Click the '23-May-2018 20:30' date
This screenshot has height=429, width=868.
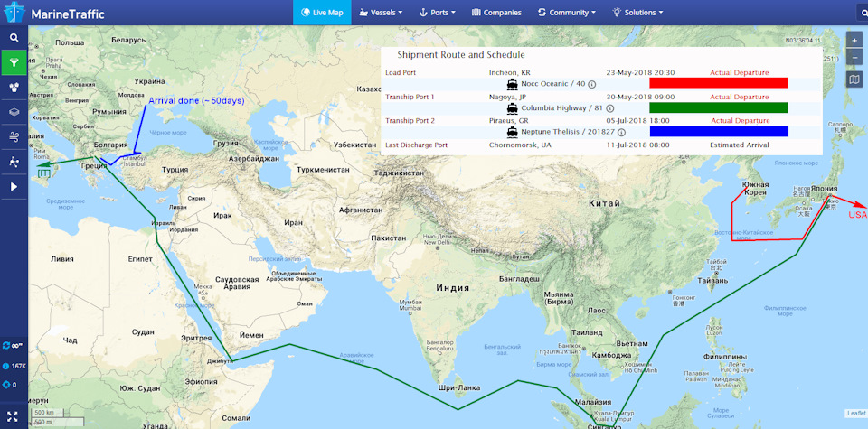pos(640,72)
